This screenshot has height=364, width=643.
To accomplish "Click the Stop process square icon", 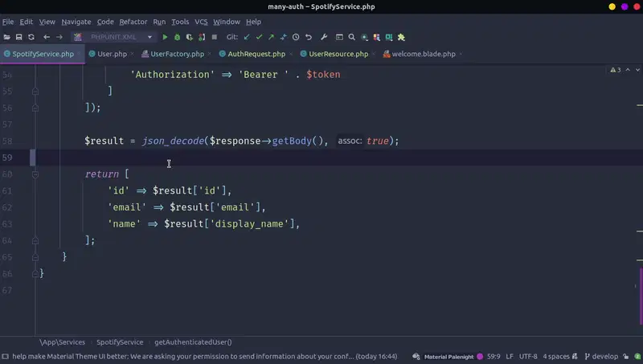I will click(215, 37).
